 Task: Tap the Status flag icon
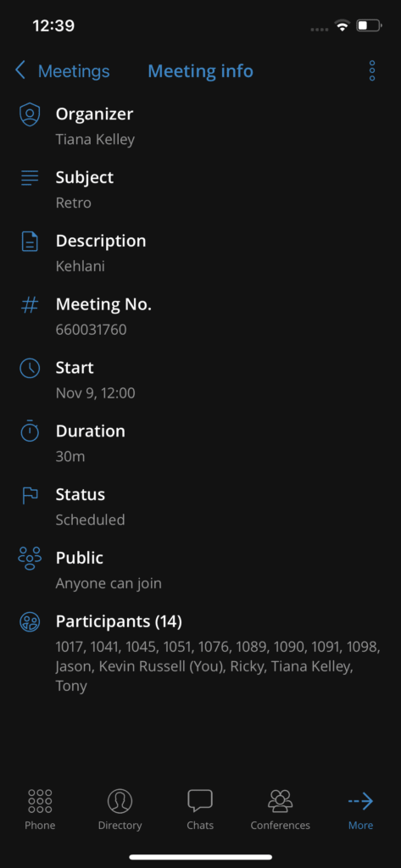pyautogui.click(x=30, y=495)
